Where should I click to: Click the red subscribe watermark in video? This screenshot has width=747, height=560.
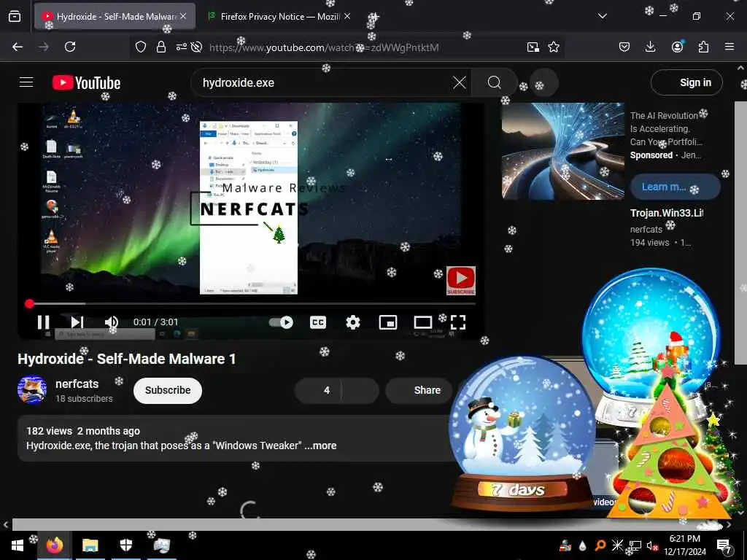(461, 281)
